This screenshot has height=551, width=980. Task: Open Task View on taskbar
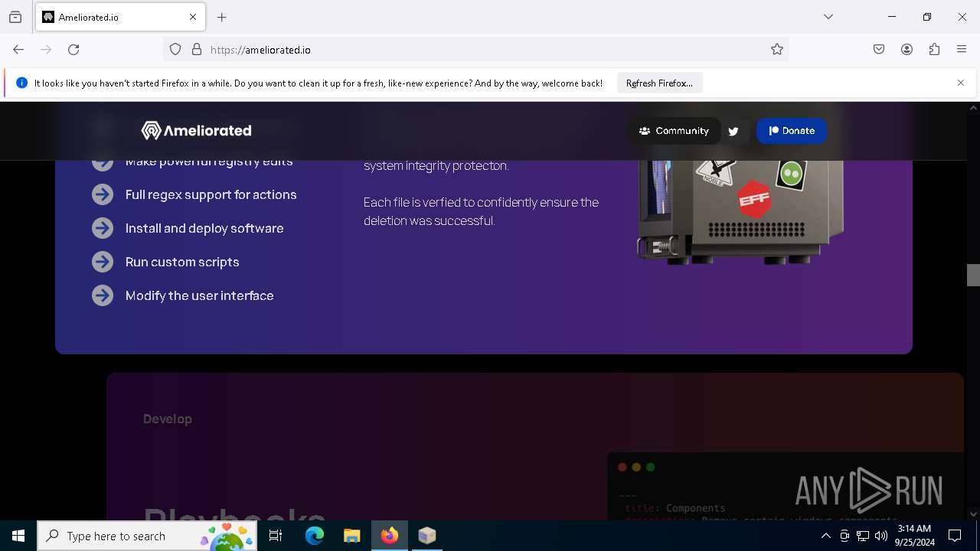point(276,536)
